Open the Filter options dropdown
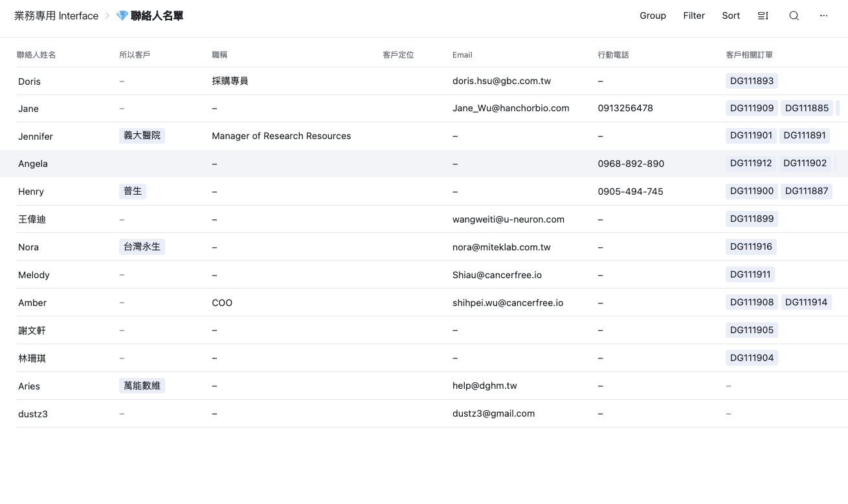848x504 pixels. point(693,16)
